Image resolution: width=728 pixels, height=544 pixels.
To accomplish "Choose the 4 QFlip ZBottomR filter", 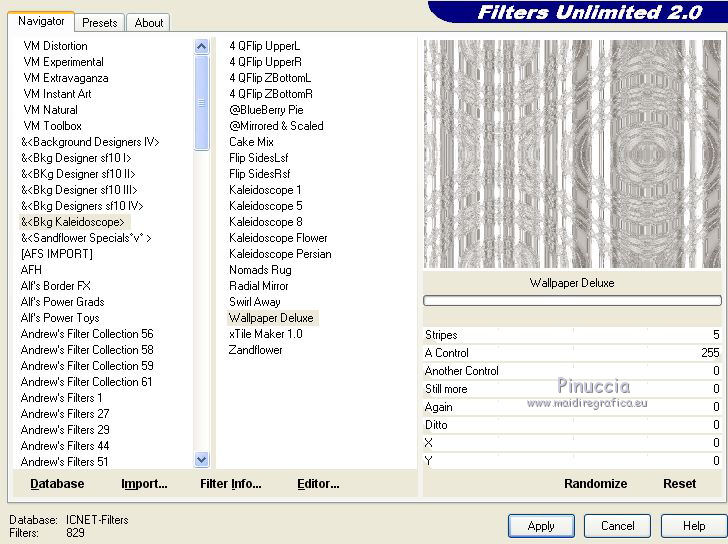I will click(x=271, y=94).
